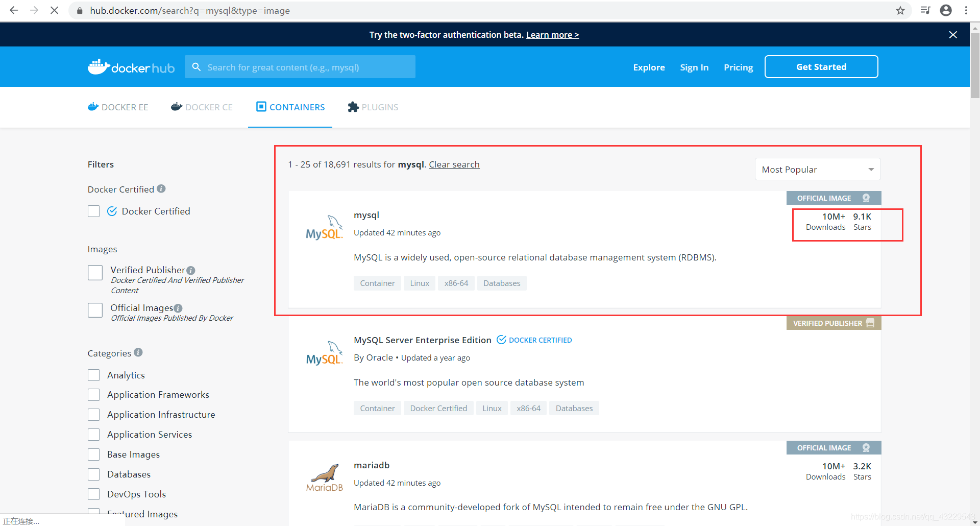Viewport: 980px width, 526px height.
Task: Open the browser profile avatar
Action: coord(946,10)
